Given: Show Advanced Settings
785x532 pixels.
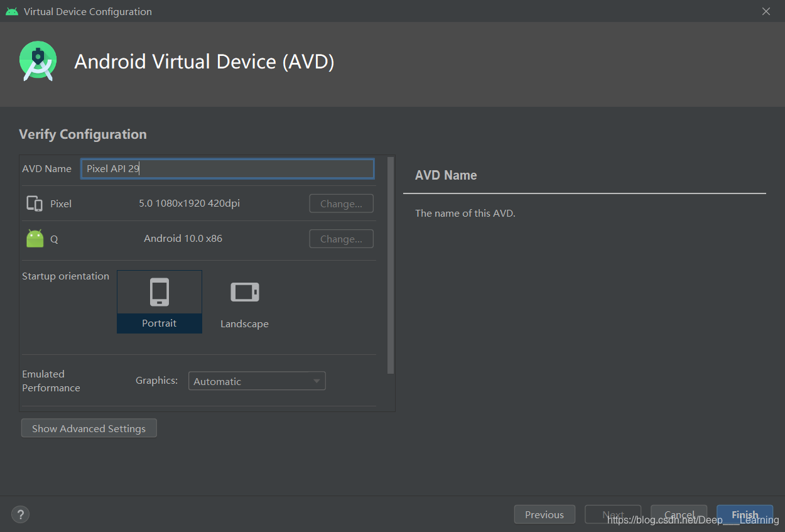Looking at the screenshot, I should 89,428.
